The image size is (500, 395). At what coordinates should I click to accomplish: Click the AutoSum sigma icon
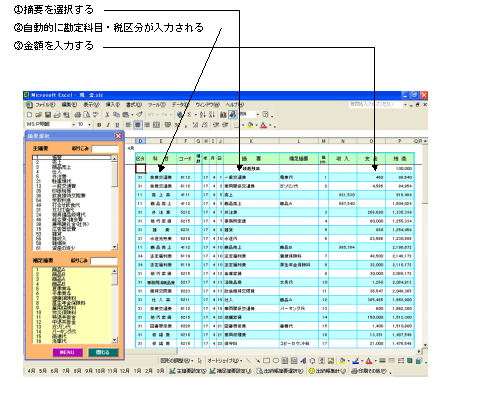pos(189,115)
